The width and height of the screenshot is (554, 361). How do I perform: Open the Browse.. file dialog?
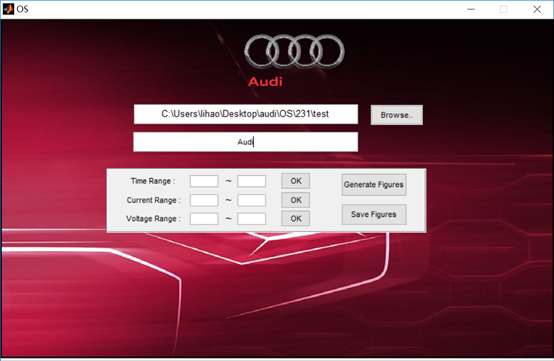pos(396,115)
